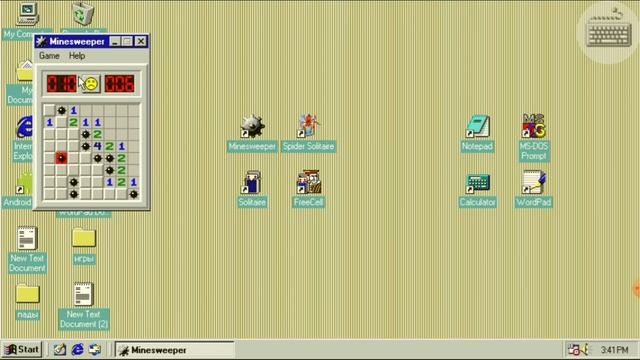Open the Help menu in Minesweeper

tap(77, 56)
